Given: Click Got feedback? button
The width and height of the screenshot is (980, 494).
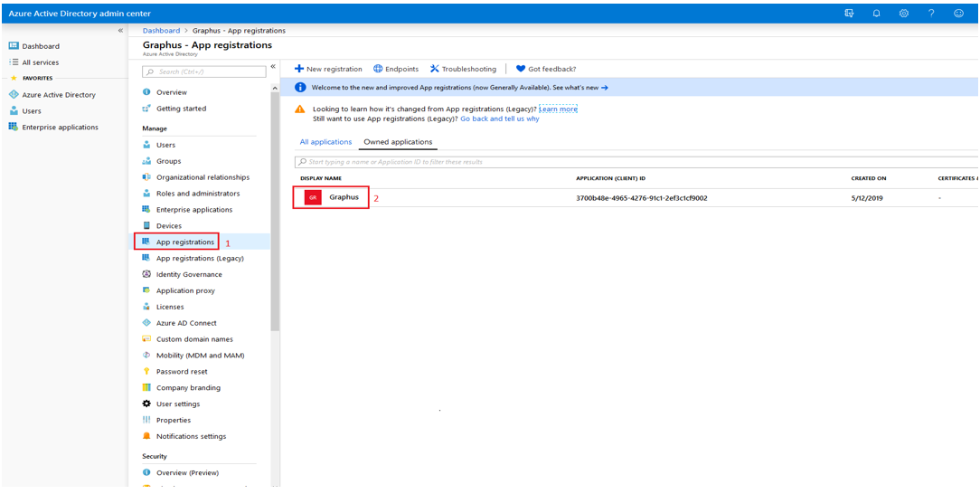Looking at the screenshot, I should [x=546, y=69].
